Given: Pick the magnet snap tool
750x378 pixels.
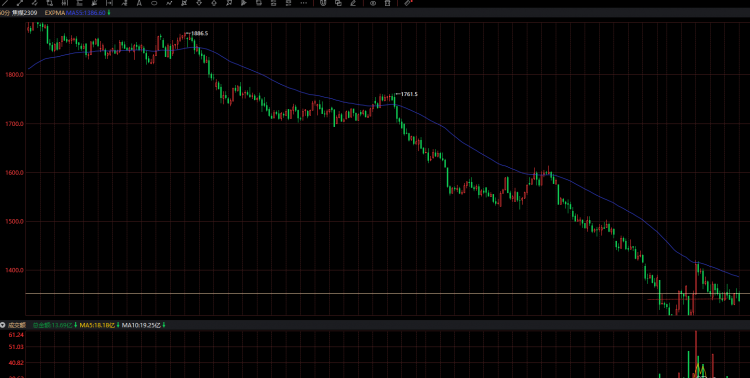Looking at the screenshot, I should click(x=323, y=3).
